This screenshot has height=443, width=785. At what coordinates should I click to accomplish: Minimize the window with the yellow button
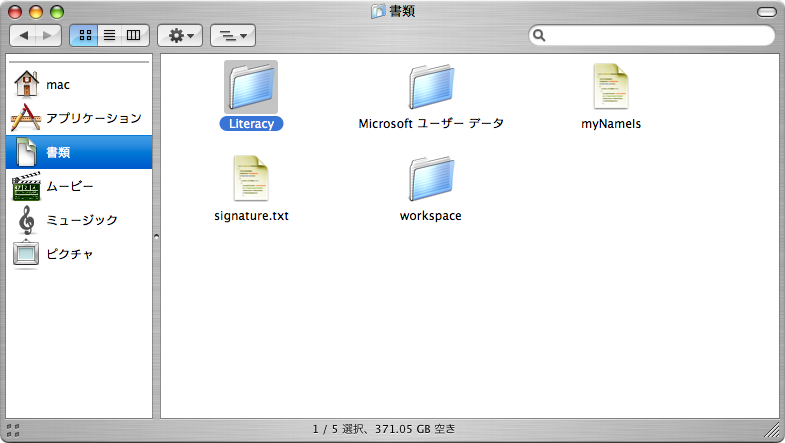click(36, 12)
